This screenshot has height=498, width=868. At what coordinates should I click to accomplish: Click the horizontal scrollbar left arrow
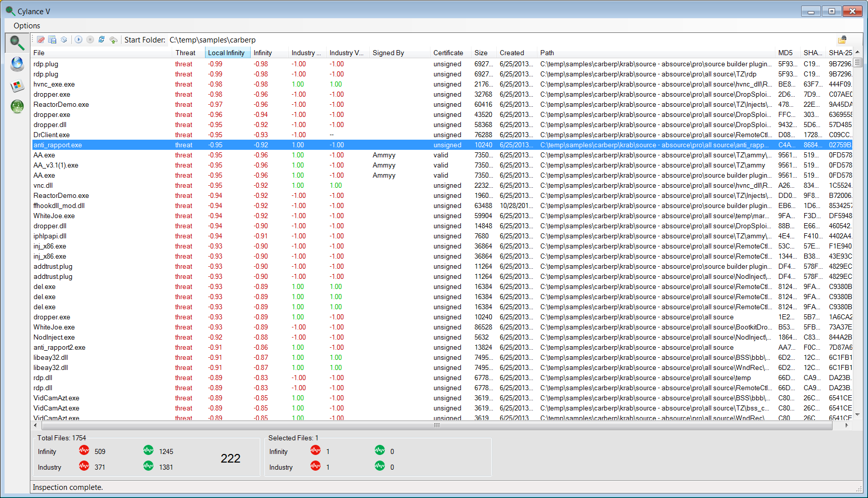coord(35,425)
